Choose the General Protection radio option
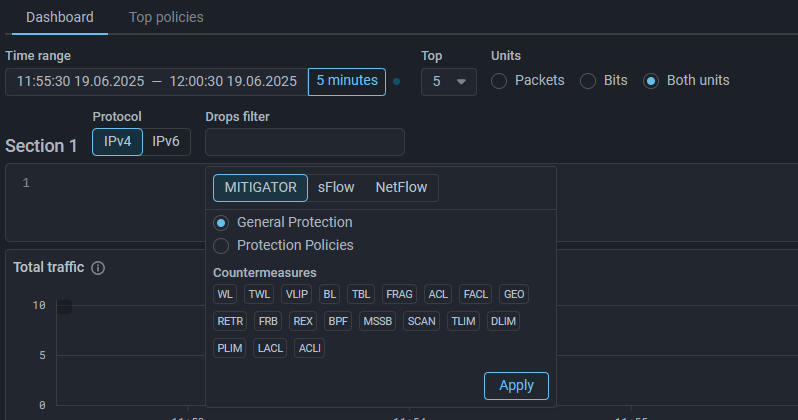The height and width of the screenshot is (420, 798). tap(221, 222)
